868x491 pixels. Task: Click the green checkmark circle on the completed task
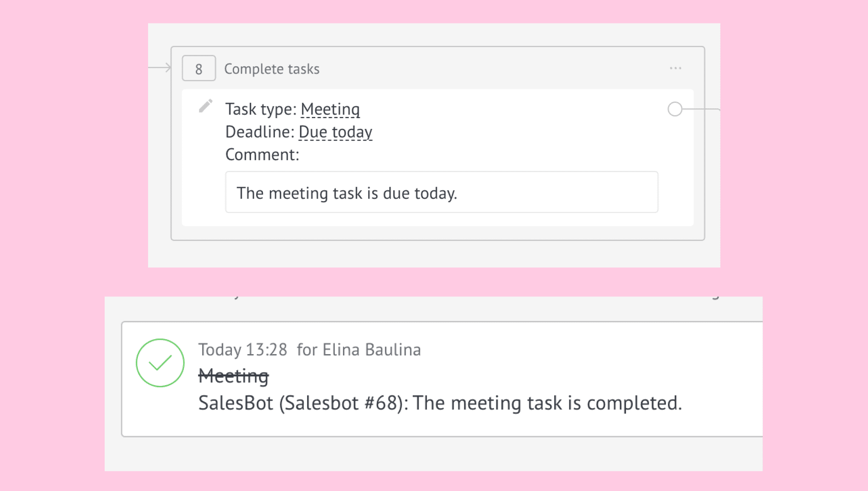point(160,363)
